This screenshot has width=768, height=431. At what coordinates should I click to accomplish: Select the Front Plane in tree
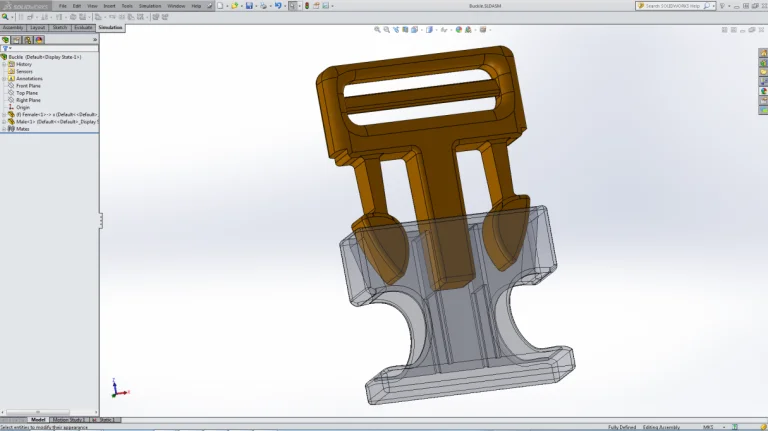[x=28, y=85]
